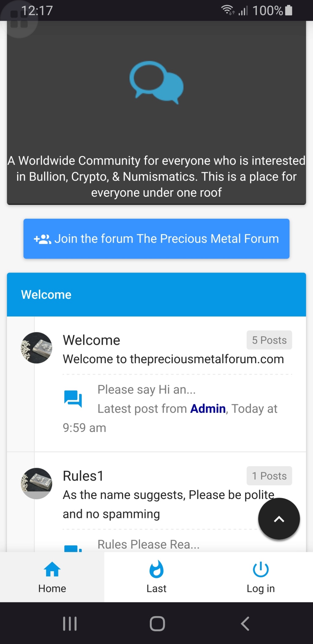Tap the blue message icon under Welcome
Screen dimensions: 313x644
click(x=73, y=399)
